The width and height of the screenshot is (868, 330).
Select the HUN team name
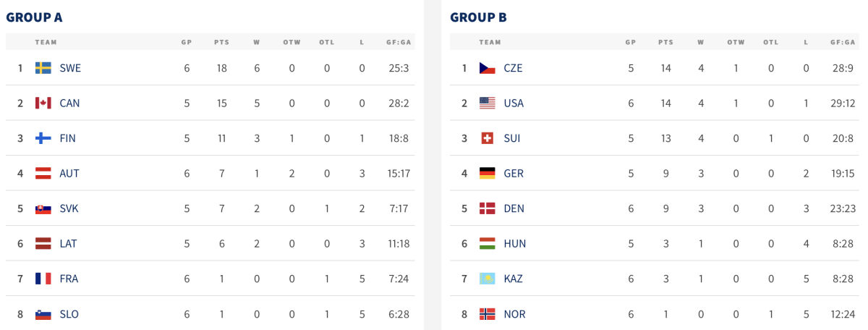click(515, 244)
